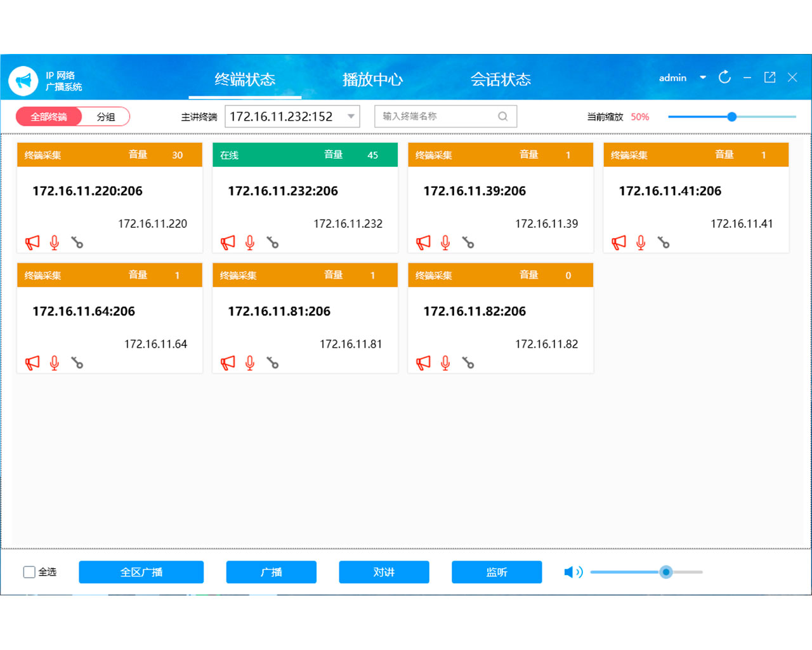Image resolution: width=812 pixels, height=650 pixels.
Task: Open the 主讲终端 dropdown list
Action: pyautogui.click(x=351, y=116)
